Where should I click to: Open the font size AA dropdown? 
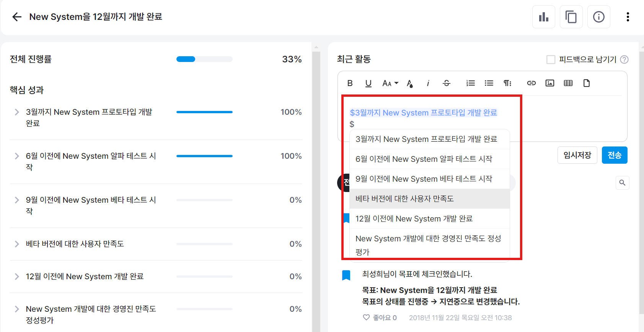(x=390, y=83)
